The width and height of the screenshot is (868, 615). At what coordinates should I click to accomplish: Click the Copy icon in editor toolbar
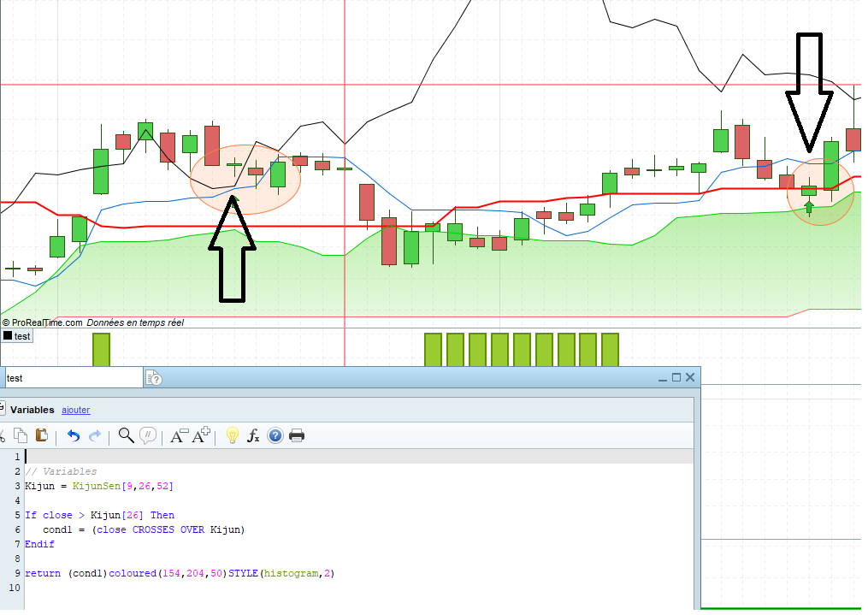pos(21,435)
